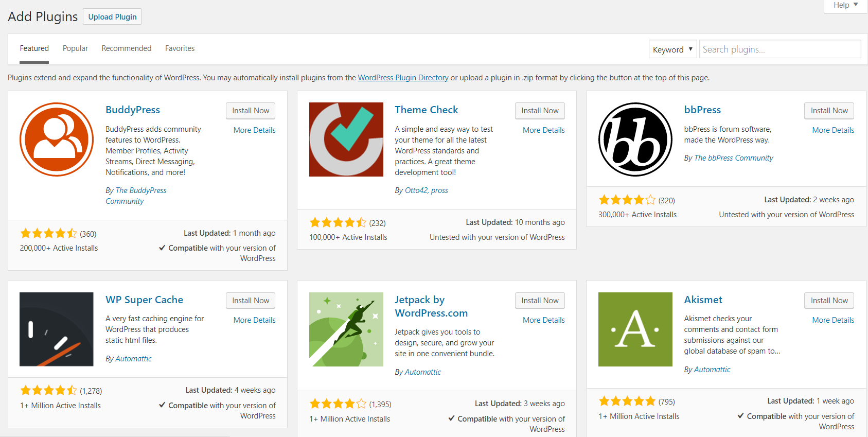This screenshot has width=868, height=437.
Task: Open More Details for Theme Check
Action: point(544,130)
